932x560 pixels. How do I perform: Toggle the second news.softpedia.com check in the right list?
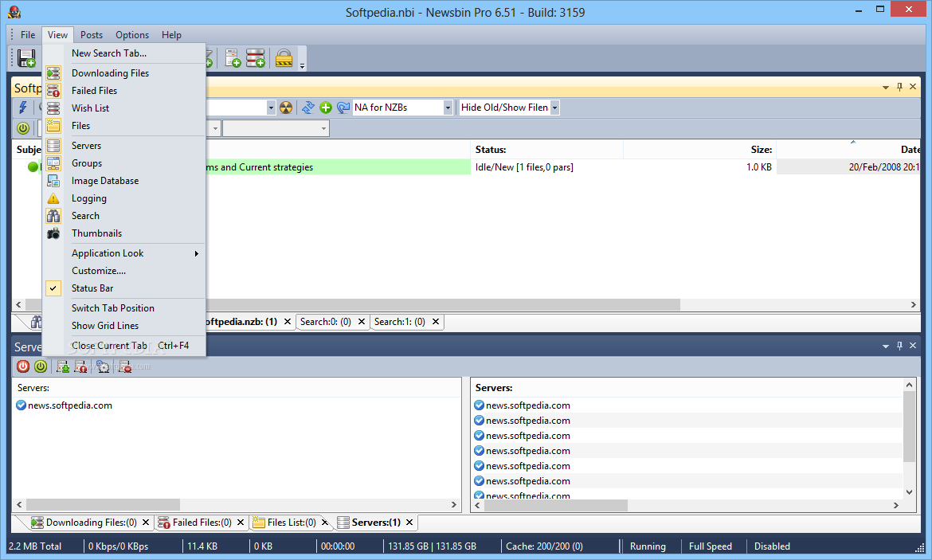tap(479, 421)
